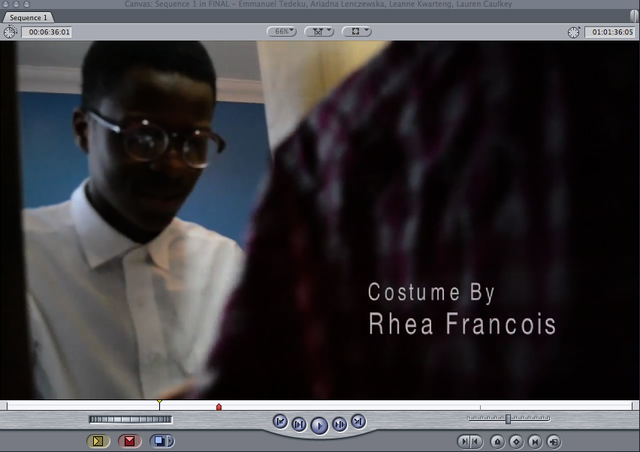Expand more edit types arrow beside Replace

click(171, 441)
